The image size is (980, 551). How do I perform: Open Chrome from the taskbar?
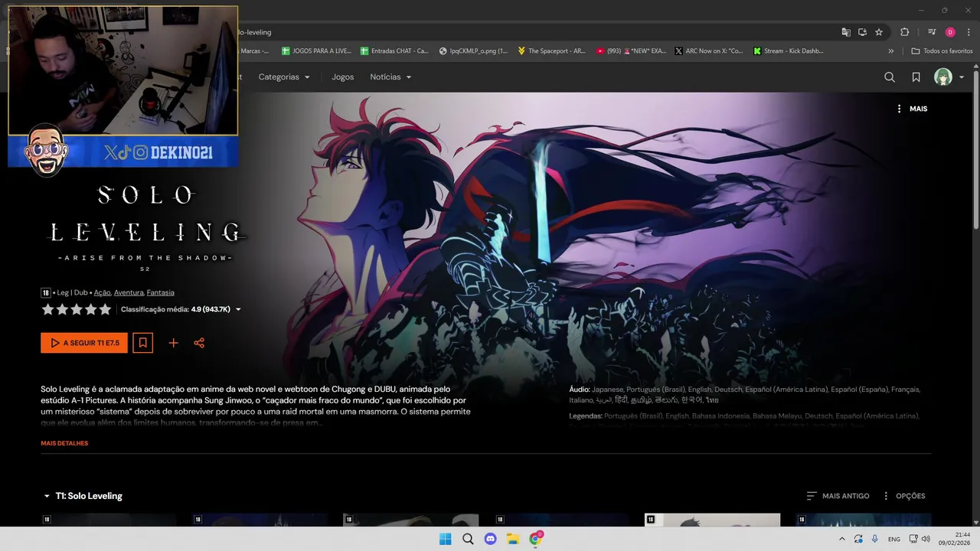point(536,539)
